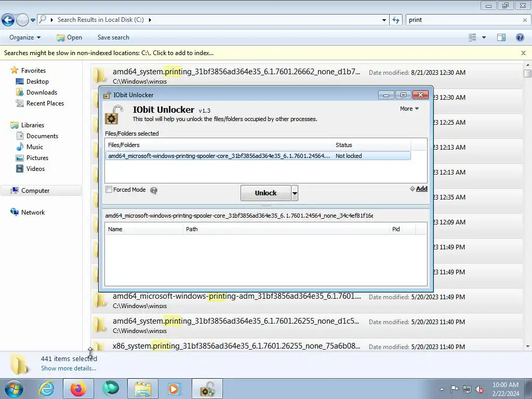Click the Pid column header
The width and height of the screenshot is (532, 399).
pos(403,229)
